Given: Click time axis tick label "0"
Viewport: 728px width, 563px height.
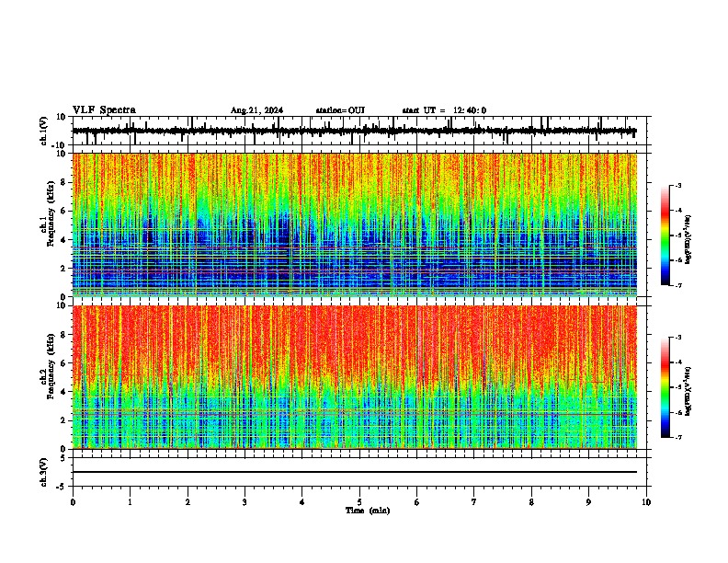Looking at the screenshot, I should tap(73, 501).
